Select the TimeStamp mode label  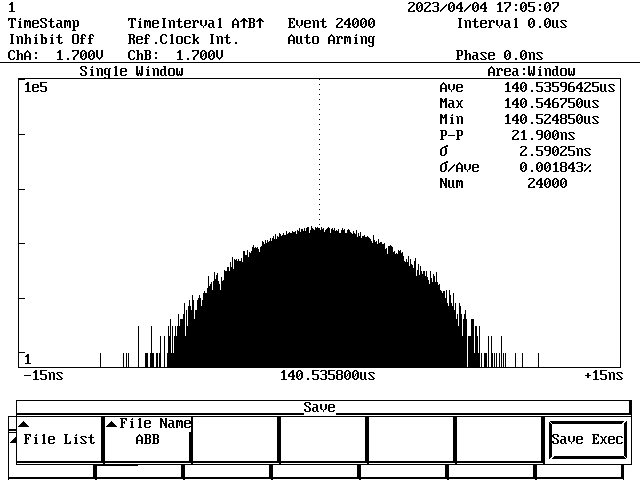pyautogui.click(x=43, y=23)
